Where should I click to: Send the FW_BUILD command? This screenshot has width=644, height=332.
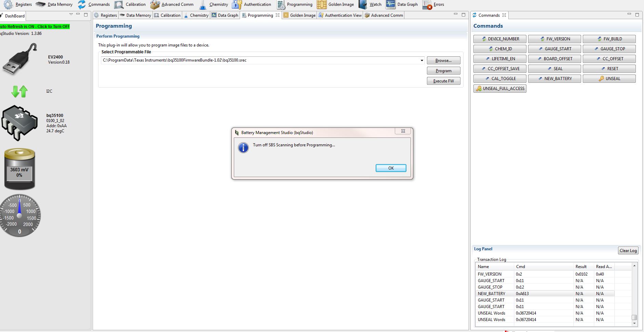(x=609, y=39)
